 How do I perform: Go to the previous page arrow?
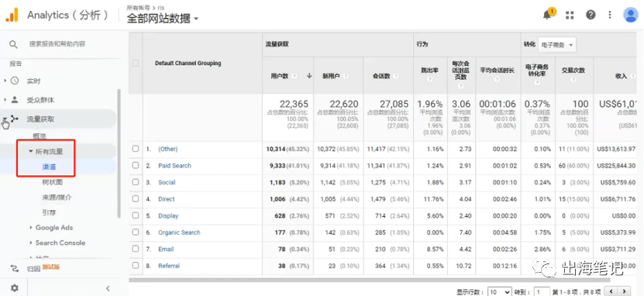click(611, 291)
